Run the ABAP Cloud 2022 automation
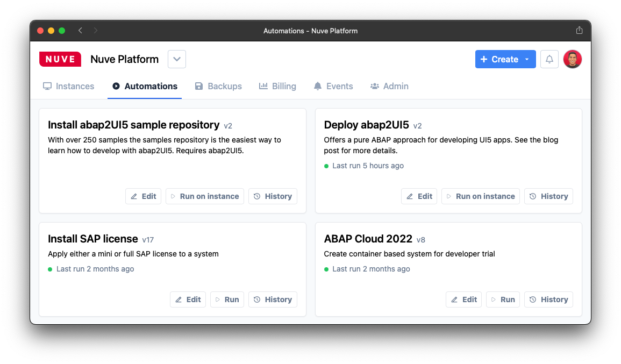 click(x=503, y=299)
